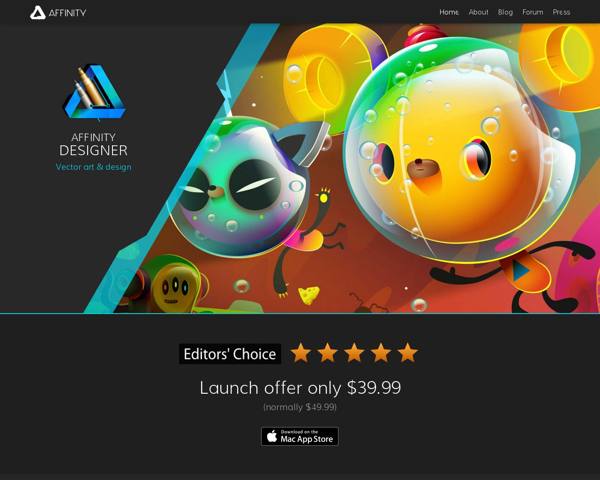Click the fourth orange rating star
This screenshot has width=600, height=480.
tap(381, 353)
